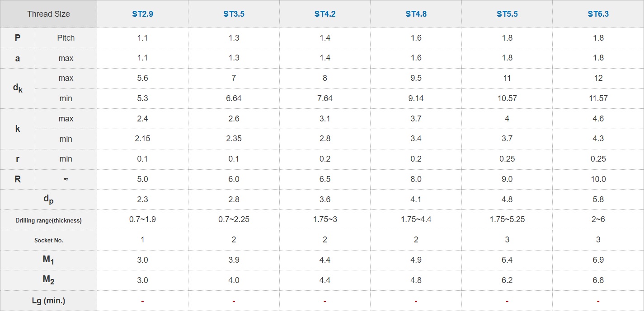Click the 1.75~5.25 drilling range cell
Viewport: 644px width, 311px height.
point(507,220)
